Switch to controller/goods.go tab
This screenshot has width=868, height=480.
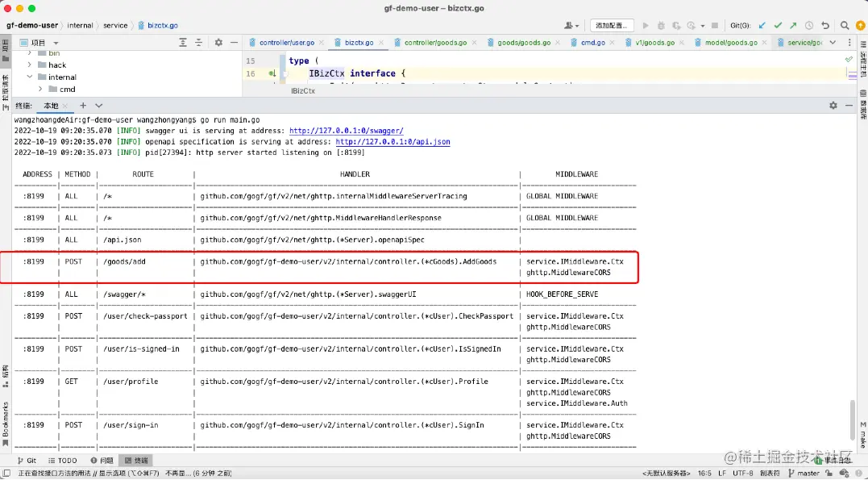(435, 43)
